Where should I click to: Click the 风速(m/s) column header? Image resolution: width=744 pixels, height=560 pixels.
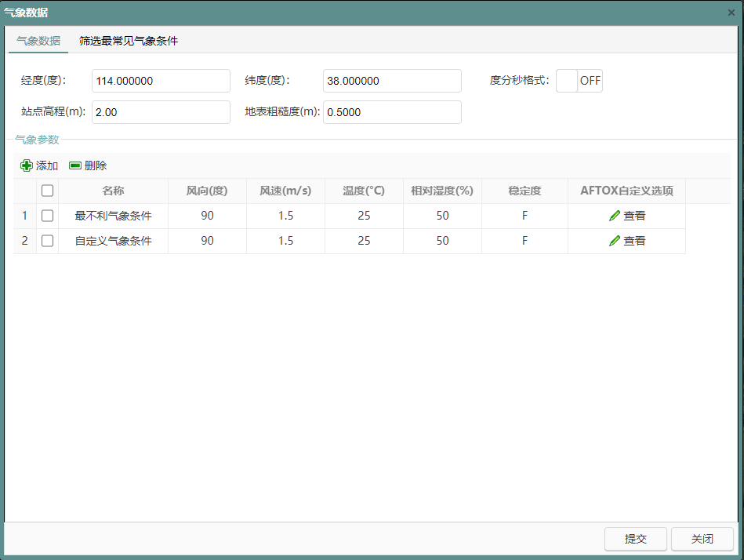coord(285,191)
